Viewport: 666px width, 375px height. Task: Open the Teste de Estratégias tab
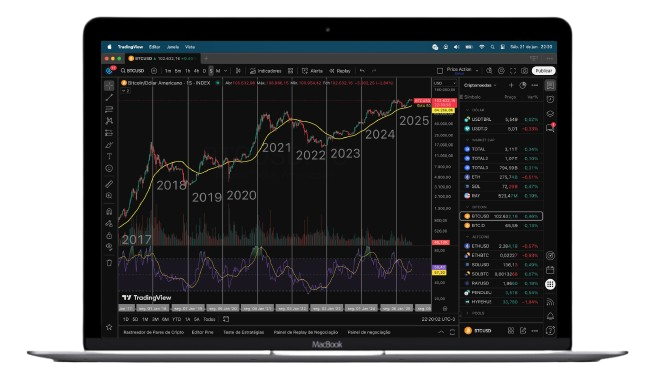(x=243, y=332)
